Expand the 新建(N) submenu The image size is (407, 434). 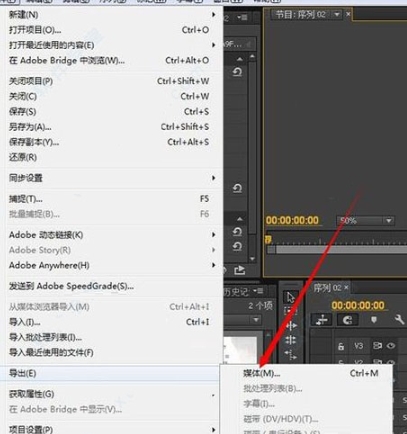pyautogui.click(x=112, y=15)
